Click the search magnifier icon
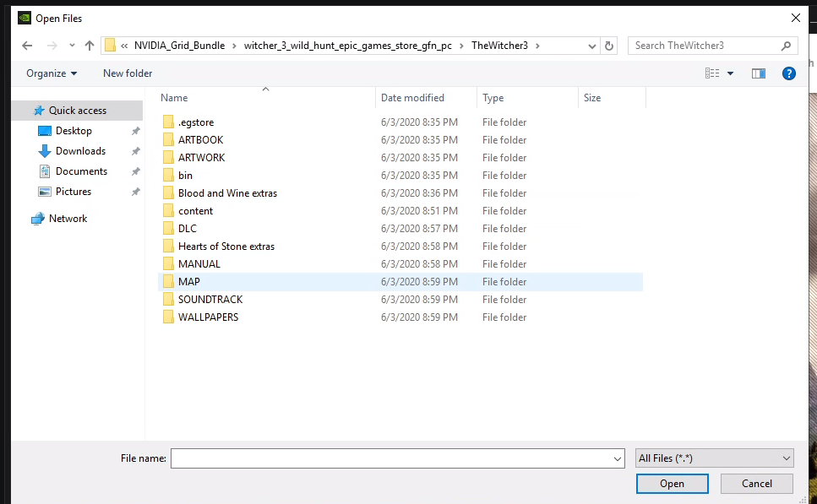The height and width of the screenshot is (504, 817). point(786,46)
